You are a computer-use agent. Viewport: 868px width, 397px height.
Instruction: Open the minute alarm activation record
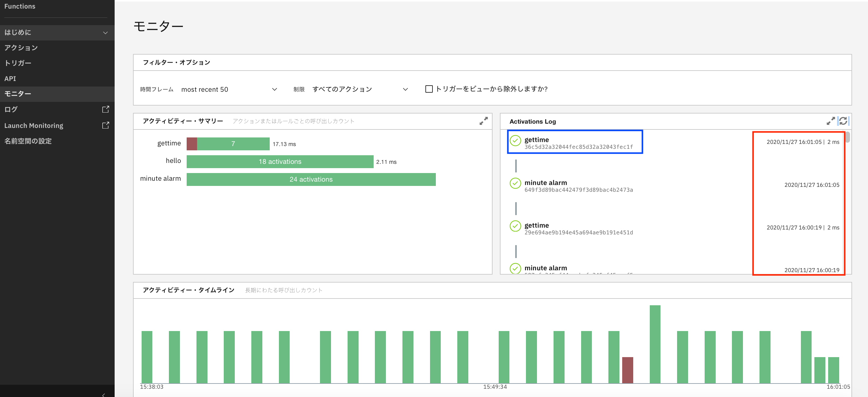(x=546, y=186)
